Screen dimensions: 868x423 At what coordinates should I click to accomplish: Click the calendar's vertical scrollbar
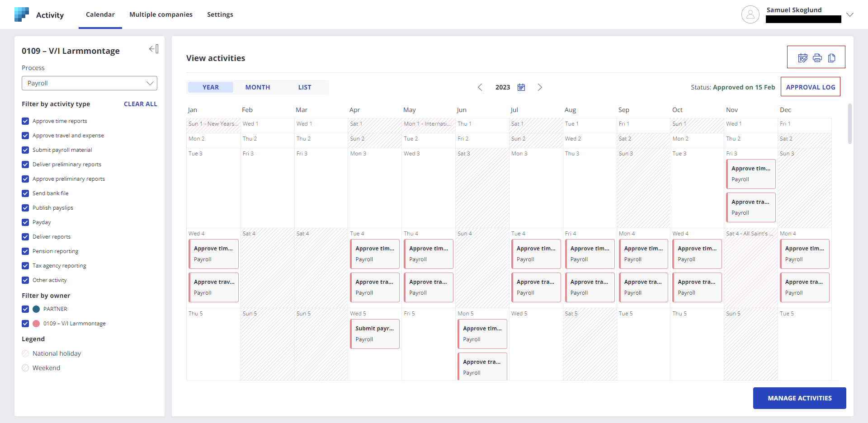[850, 124]
